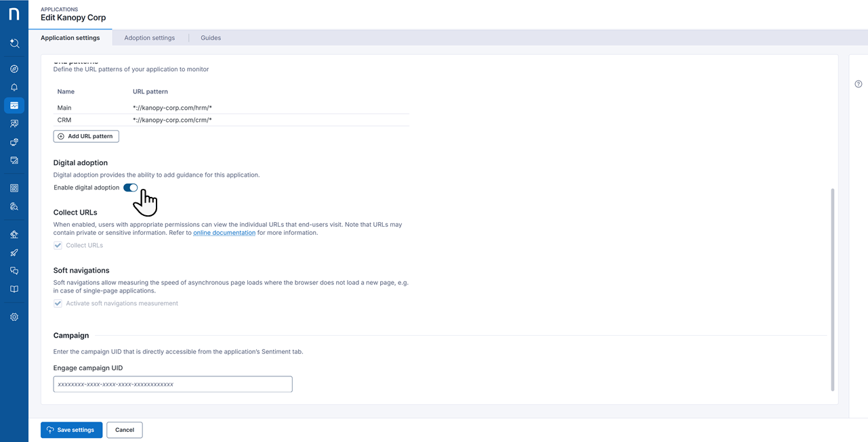Open the chat bubbles icon in sidebar
The image size is (868, 442).
(14, 271)
